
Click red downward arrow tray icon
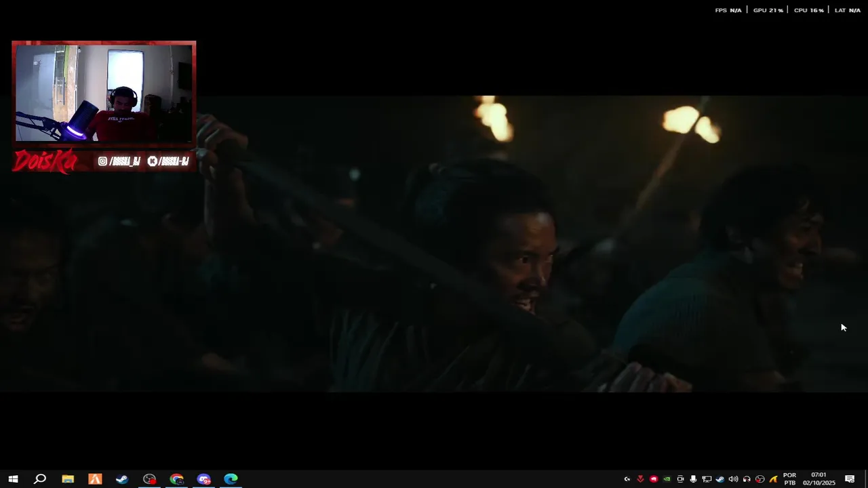[640, 479]
